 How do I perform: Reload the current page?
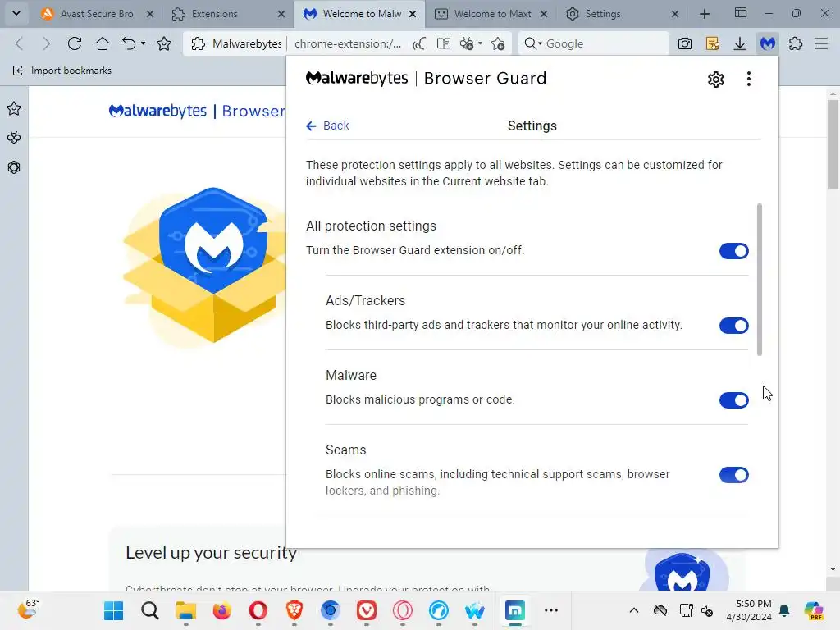(x=75, y=43)
